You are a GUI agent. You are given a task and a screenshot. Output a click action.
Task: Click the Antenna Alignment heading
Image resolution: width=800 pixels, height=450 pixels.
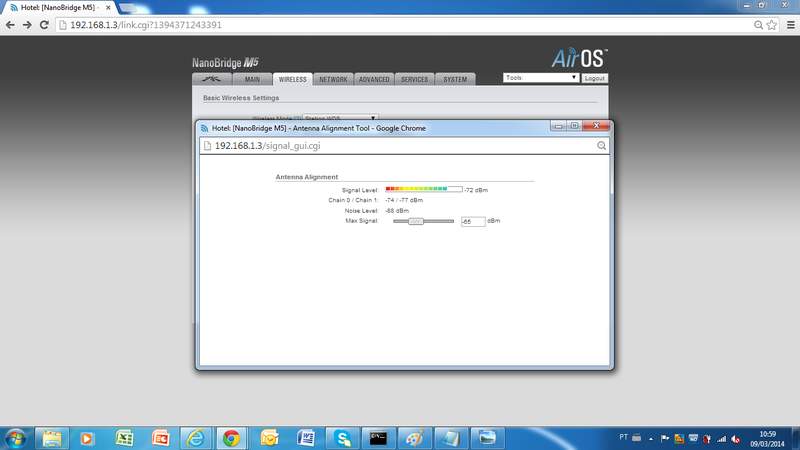click(x=307, y=177)
